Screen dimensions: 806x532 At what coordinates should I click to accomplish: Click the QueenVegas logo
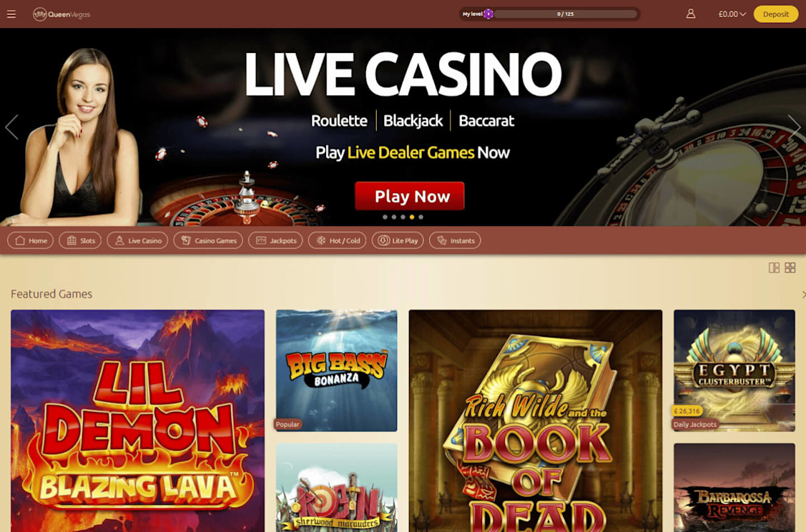62,14
